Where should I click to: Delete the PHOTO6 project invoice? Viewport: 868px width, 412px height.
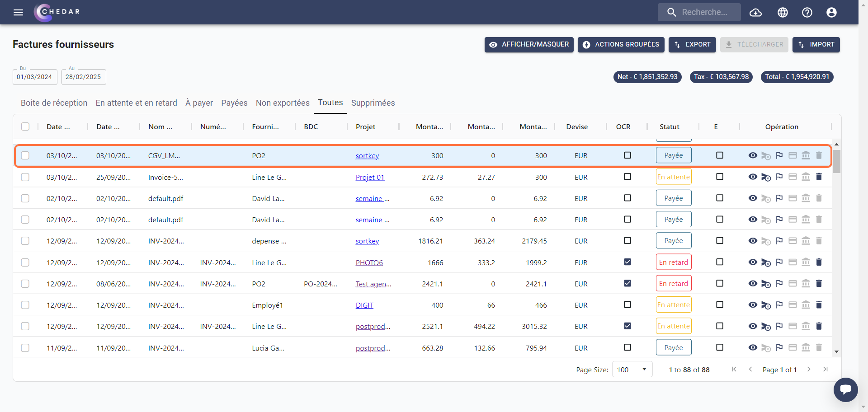tap(819, 262)
